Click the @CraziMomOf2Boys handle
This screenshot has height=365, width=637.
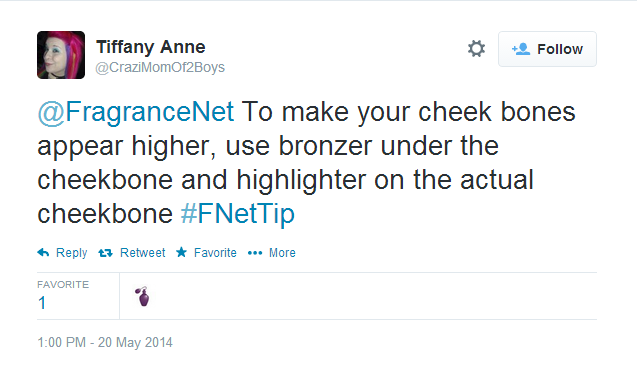pyautogui.click(x=160, y=67)
